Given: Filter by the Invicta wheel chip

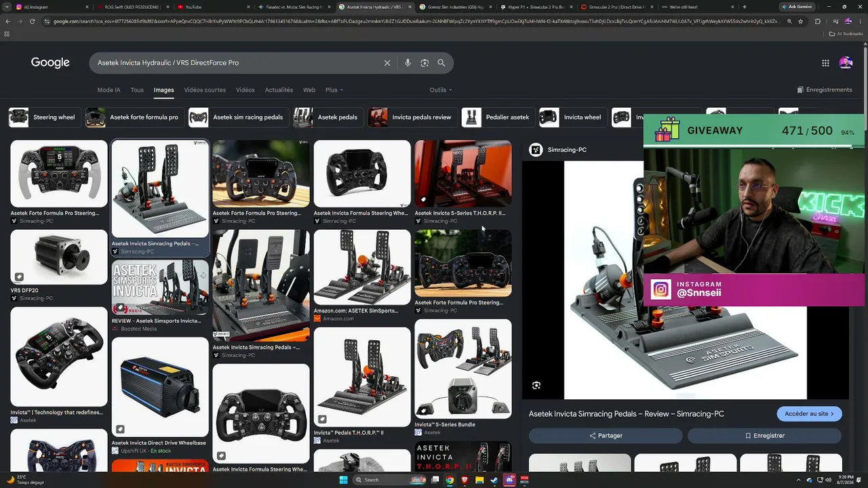Looking at the screenshot, I should [573, 117].
